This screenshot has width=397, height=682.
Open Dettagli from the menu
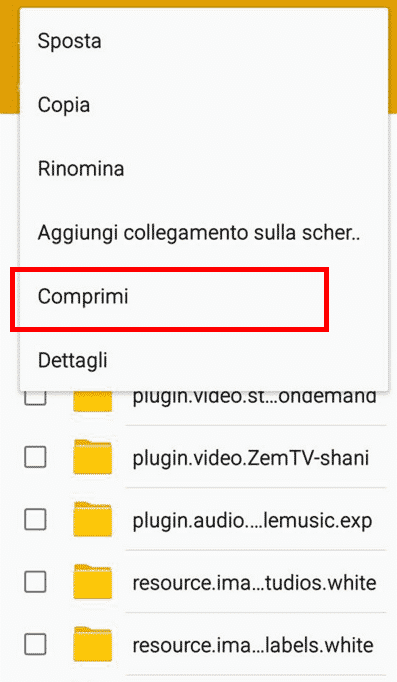tap(204, 360)
